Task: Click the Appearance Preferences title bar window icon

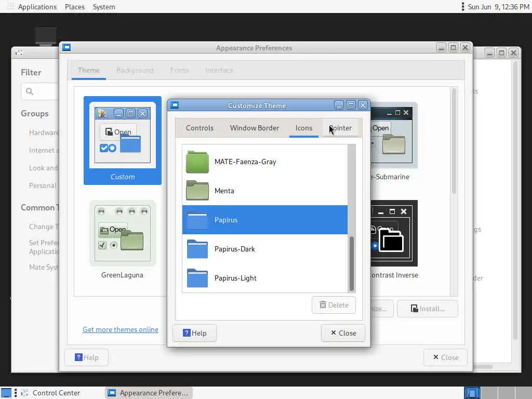Action: [x=66, y=47]
